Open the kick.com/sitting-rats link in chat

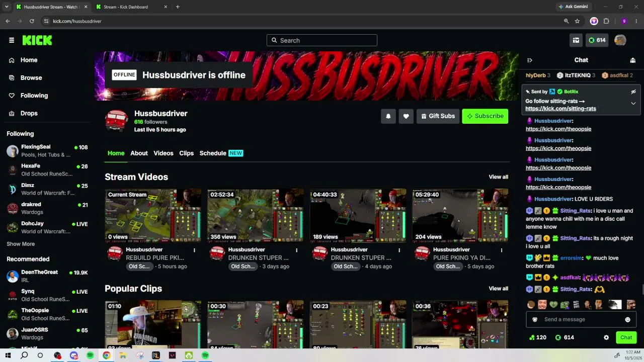coord(560,109)
